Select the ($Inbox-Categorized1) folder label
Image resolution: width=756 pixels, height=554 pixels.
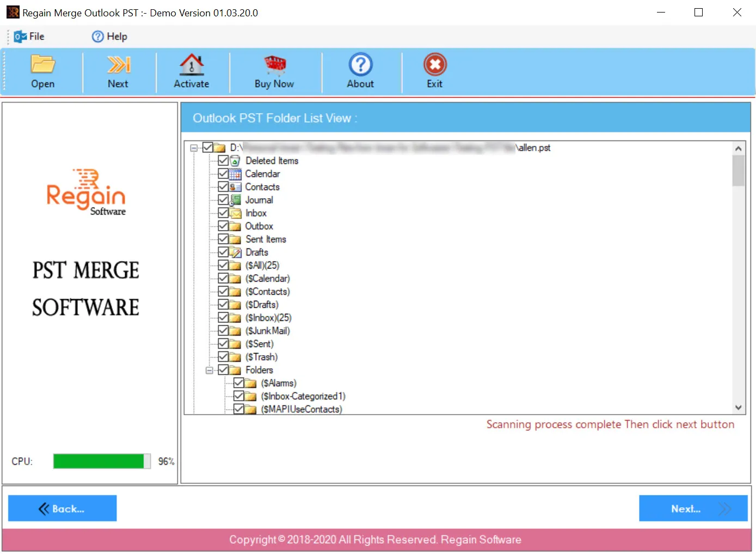(303, 396)
